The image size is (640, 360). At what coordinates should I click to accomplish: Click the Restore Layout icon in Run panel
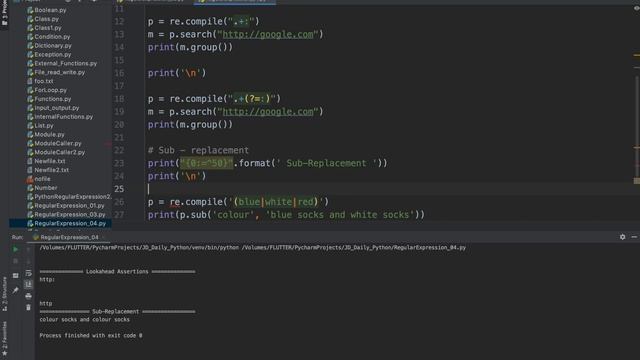(16, 276)
